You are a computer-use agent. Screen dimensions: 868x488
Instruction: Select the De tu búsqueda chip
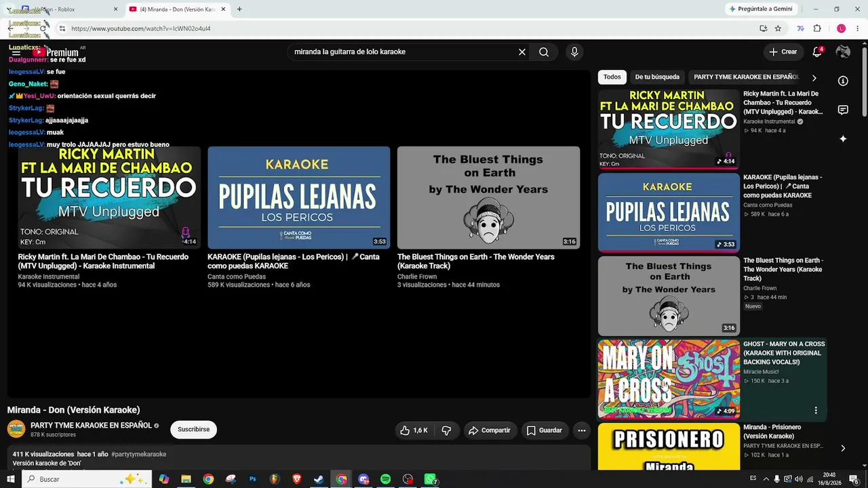click(657, 77)
